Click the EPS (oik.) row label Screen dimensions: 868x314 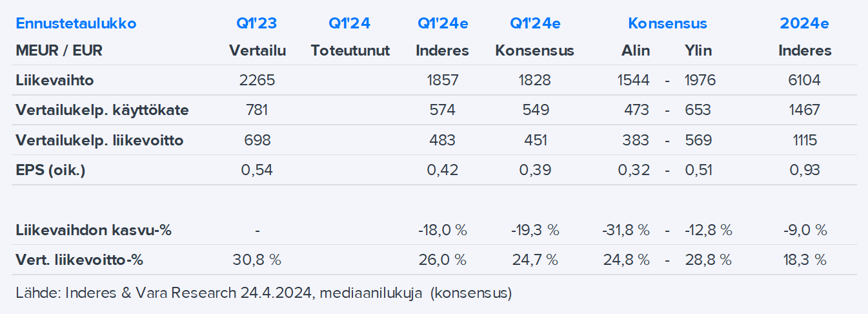pyautogui.click(x=50, y=170)
